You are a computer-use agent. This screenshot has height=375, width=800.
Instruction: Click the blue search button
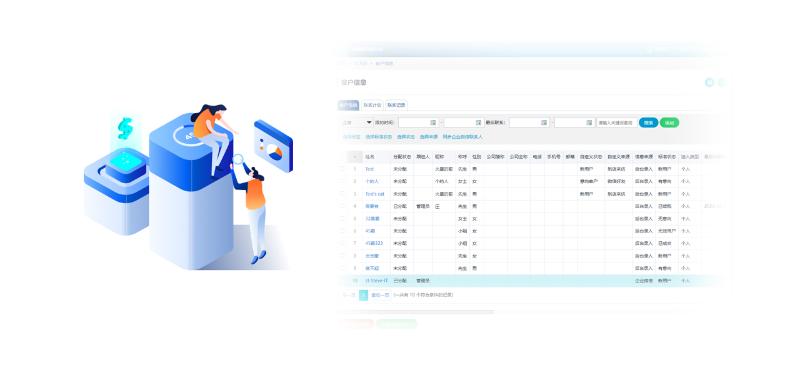(648, 122)
